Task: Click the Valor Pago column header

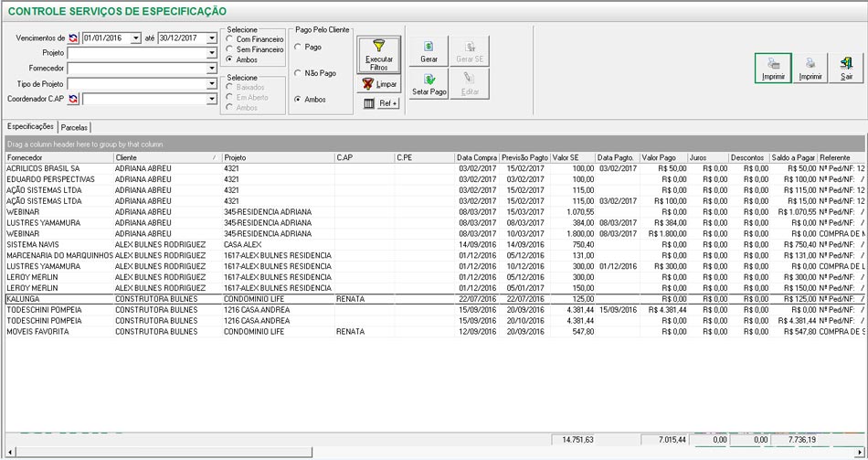Action: (x=663, y=158)
